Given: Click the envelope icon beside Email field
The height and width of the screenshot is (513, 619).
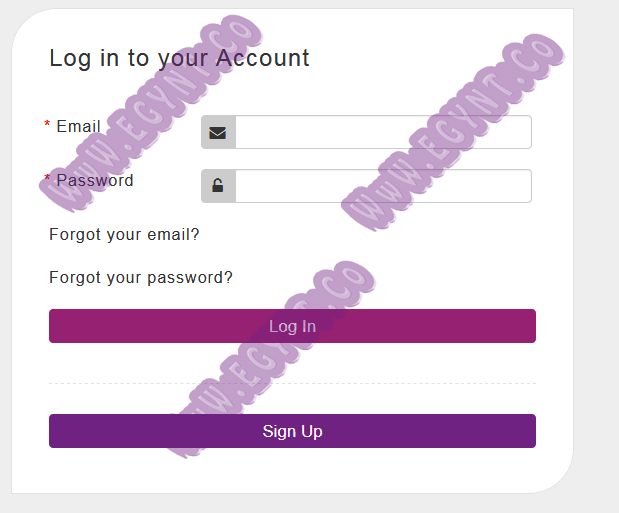Looking at the screenshot, I should (x=218, y=133).
